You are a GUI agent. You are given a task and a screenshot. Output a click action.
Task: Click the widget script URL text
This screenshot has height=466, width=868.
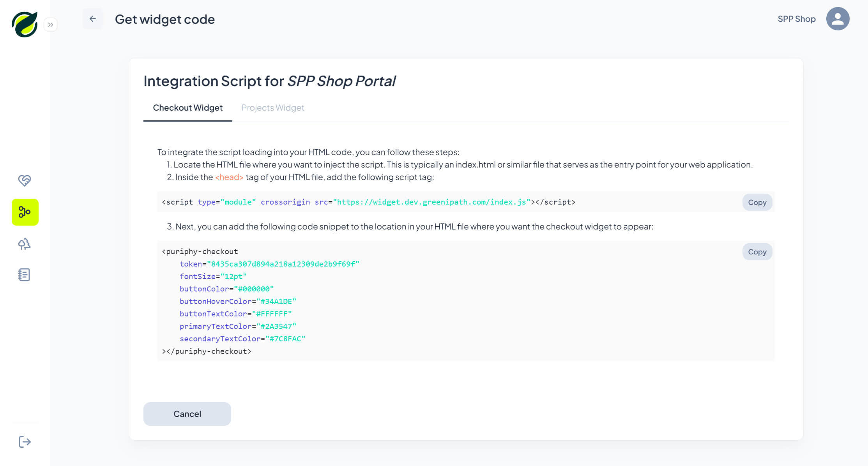tap(431, 202)
